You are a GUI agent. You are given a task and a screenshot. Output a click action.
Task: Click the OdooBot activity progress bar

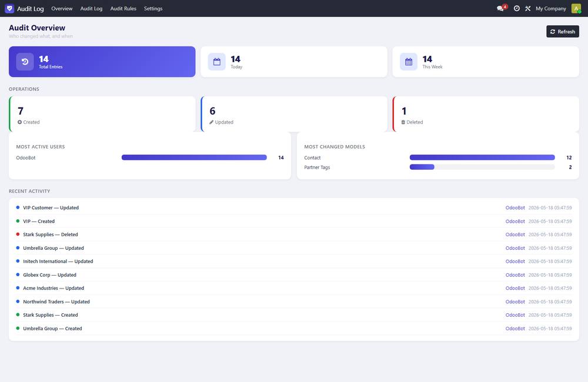[x=194, y=158]
